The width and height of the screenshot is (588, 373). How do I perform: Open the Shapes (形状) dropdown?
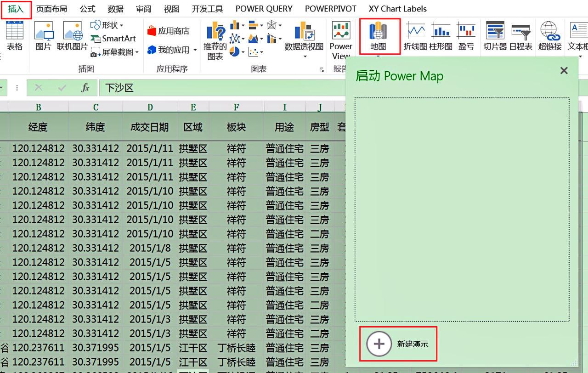click(x=107, y=26)
